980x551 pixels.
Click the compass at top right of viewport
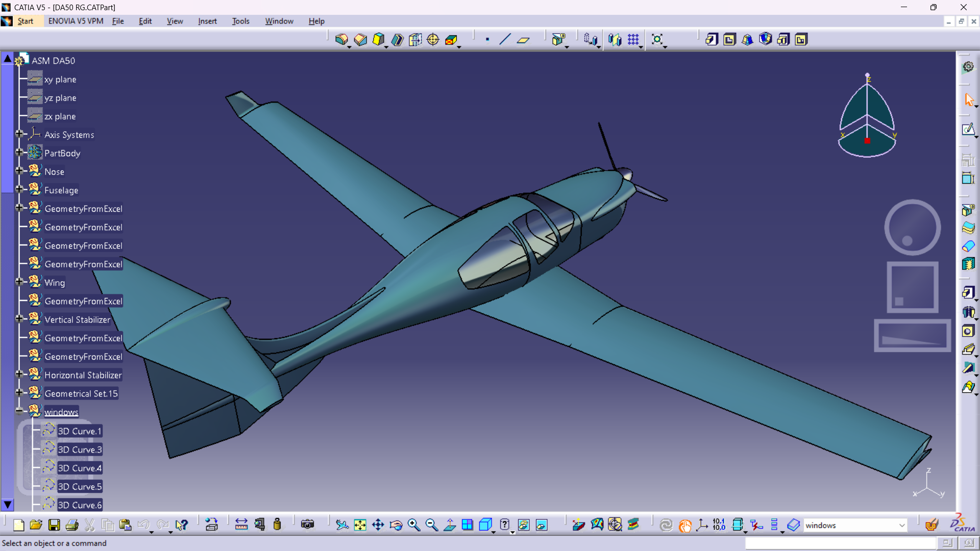[867, 116]
